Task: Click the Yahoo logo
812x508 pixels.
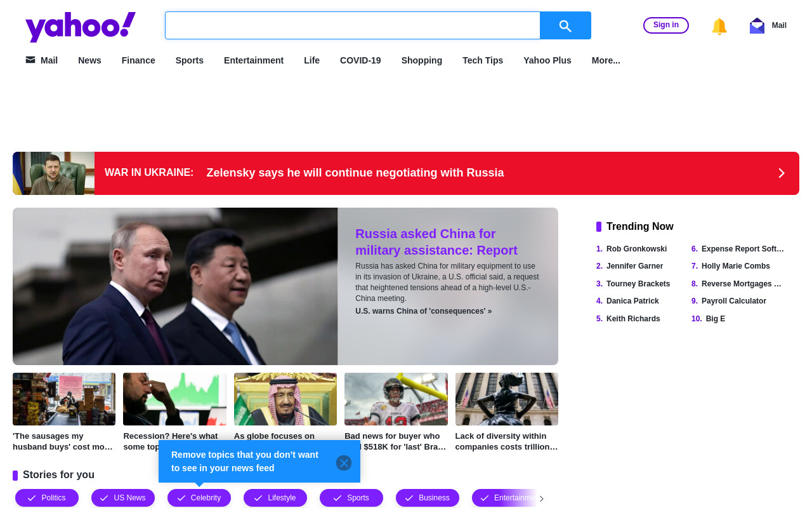Action: (81, 27)
